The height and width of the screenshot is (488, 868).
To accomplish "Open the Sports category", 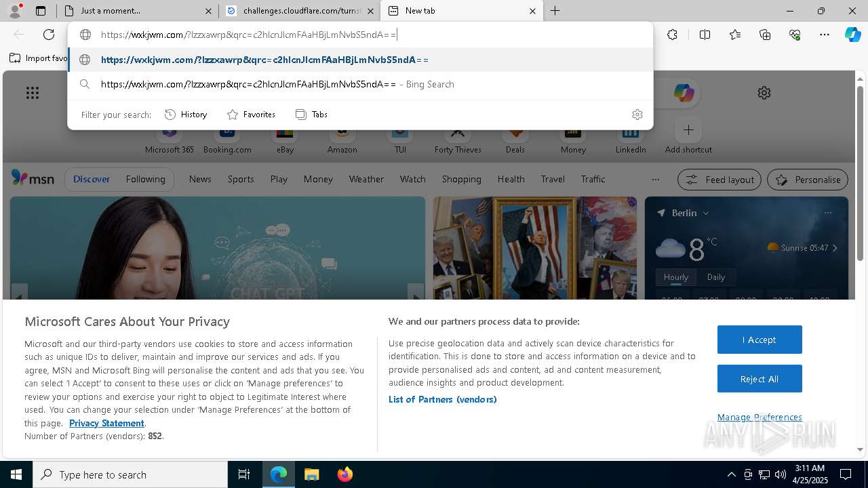I will pos(241,179).
